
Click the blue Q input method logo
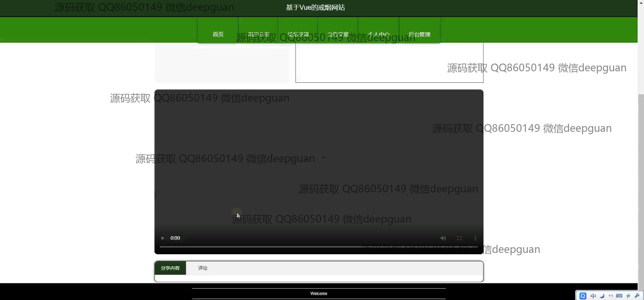pyautogui.click(x=583, y=296)
